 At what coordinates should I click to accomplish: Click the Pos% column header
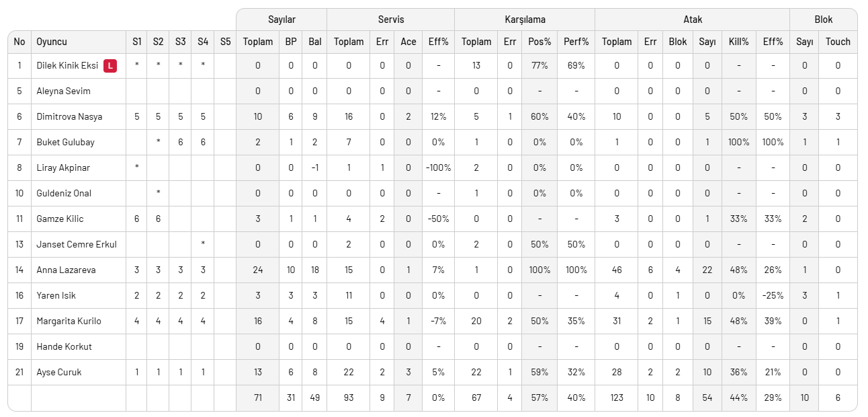click(x=539, y=42)
